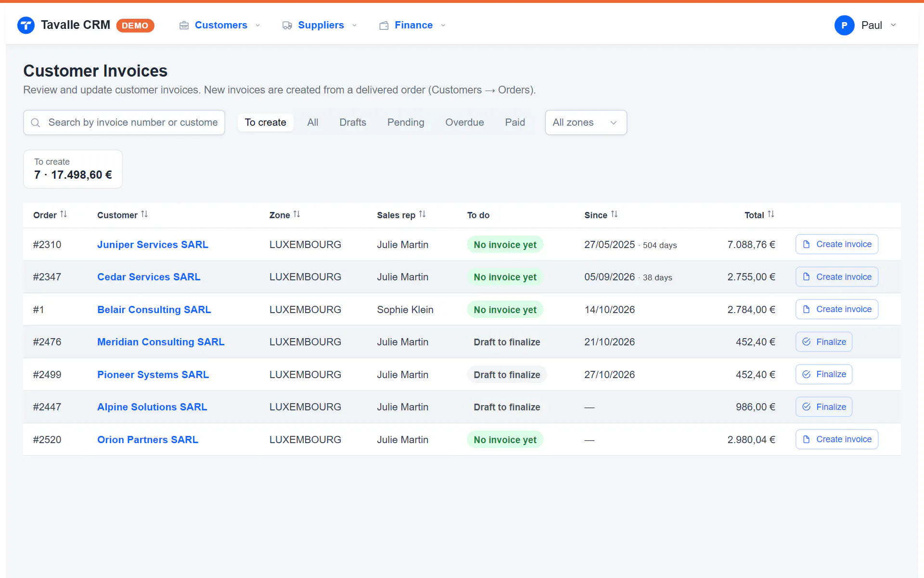Open the Suppliers menu chevron
Screen dimensions: 924x578
point(355,26)
